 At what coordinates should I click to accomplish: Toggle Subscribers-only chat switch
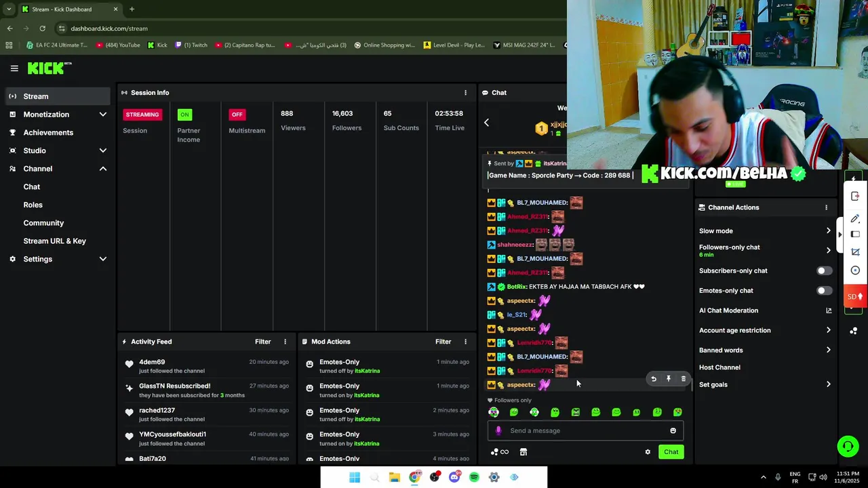point(824,270)
